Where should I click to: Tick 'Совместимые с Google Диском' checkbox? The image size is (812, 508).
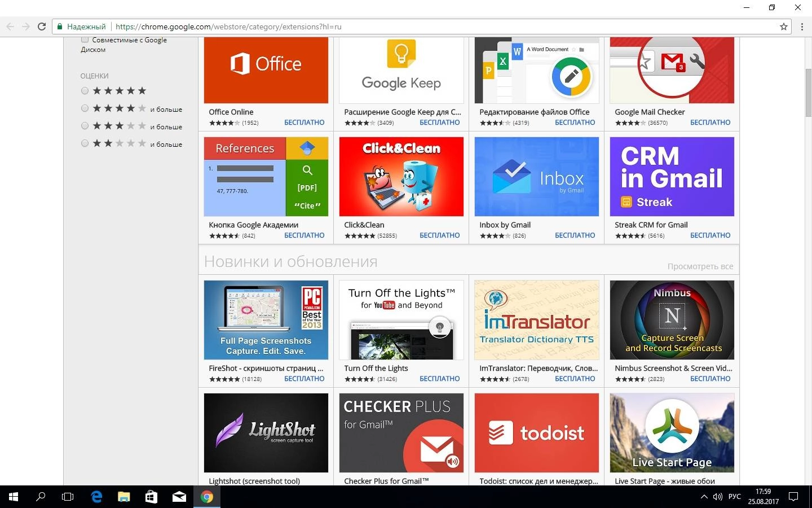point(85,40)
